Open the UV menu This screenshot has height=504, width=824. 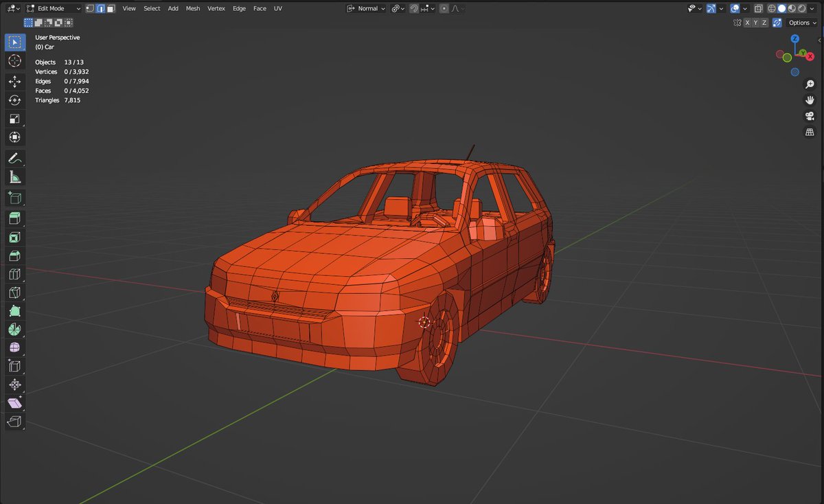coord(277,8)
